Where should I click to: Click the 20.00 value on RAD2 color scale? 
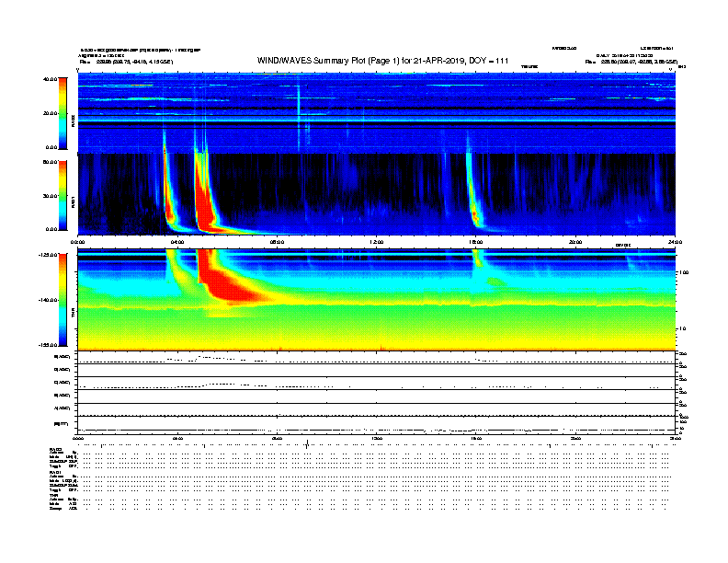coord(51,113)
